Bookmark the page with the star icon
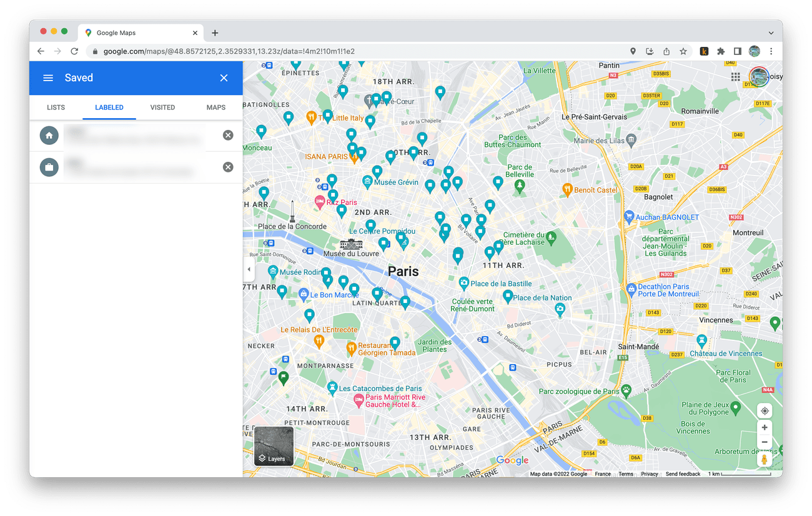The width and height of the screenshot is (812, 516). [x=683, y=51]
